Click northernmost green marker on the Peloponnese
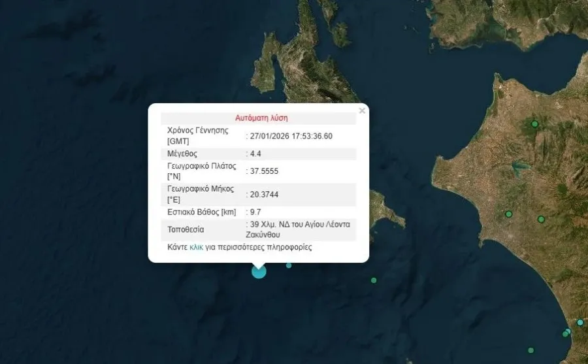The width and height of the screenshot is (588, 364). [x=534, y=124]
